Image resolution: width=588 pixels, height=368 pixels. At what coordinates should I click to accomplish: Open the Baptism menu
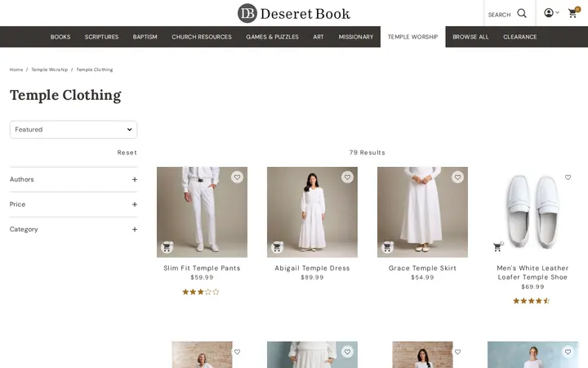coord(145,37)
